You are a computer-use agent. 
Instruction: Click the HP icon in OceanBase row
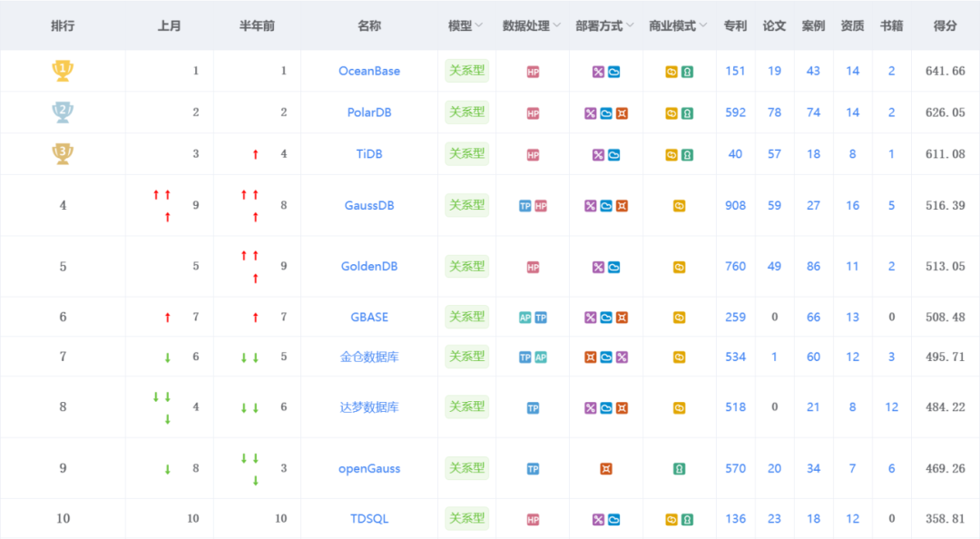pyautogui.click(x=533, y=72)
